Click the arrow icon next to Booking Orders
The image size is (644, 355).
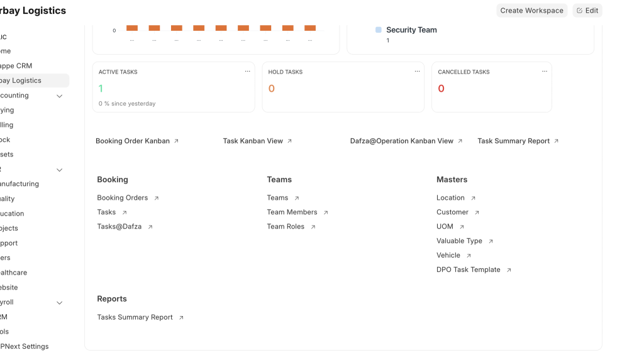[157, 198]
